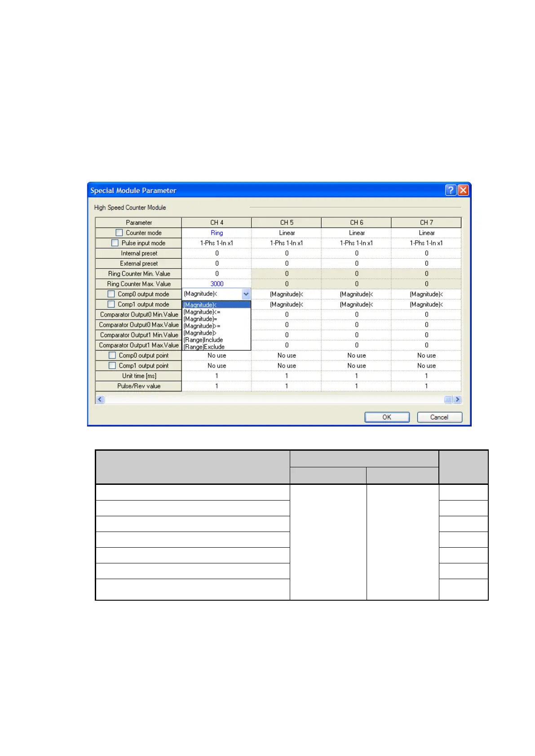Click CH 5 Comparator Output1 Min.Value cell
The height and width of the screenshot is (756, 535).
(x=287, y=335)
